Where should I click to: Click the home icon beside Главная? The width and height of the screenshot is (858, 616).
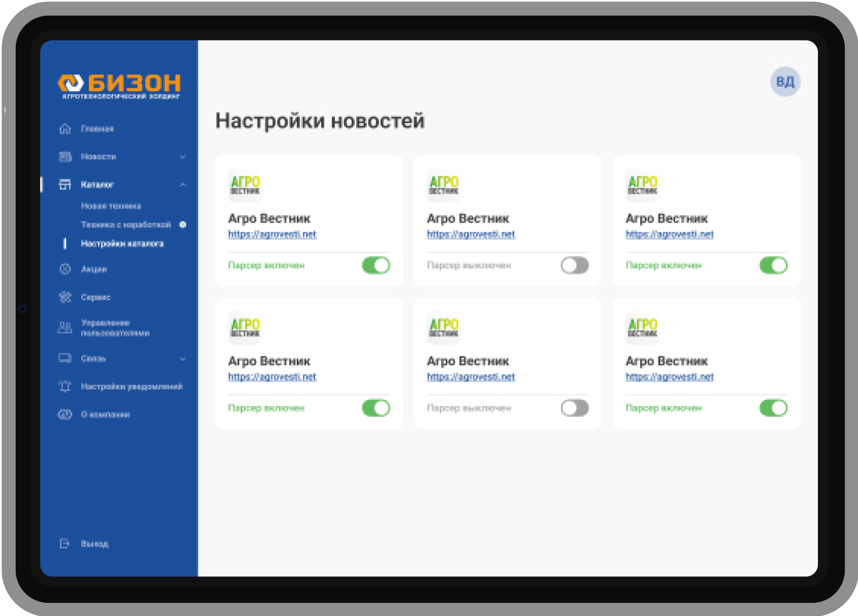point(65,129)
